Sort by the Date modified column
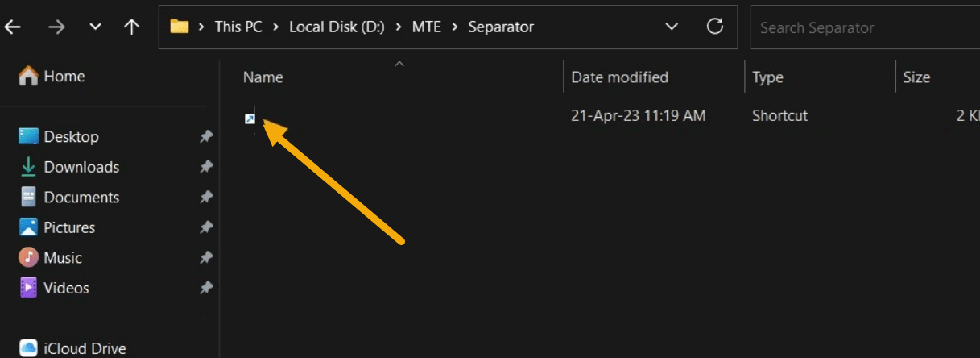 click(x=619, y=77)
